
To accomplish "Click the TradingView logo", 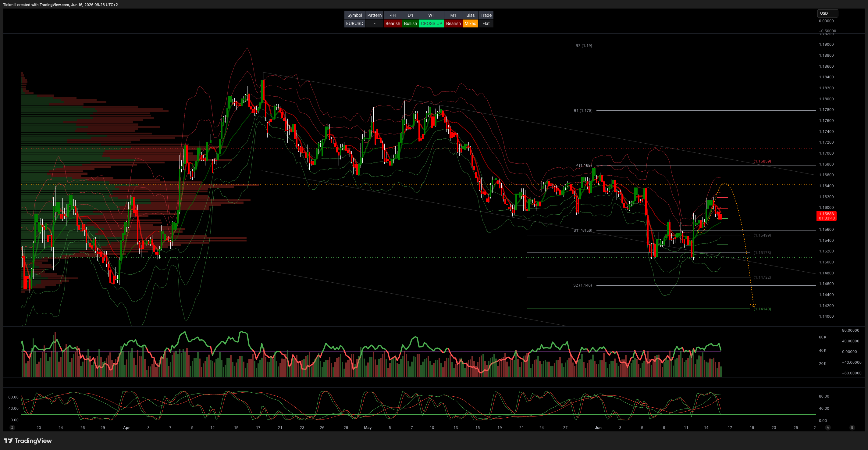I will click(28, 441).
